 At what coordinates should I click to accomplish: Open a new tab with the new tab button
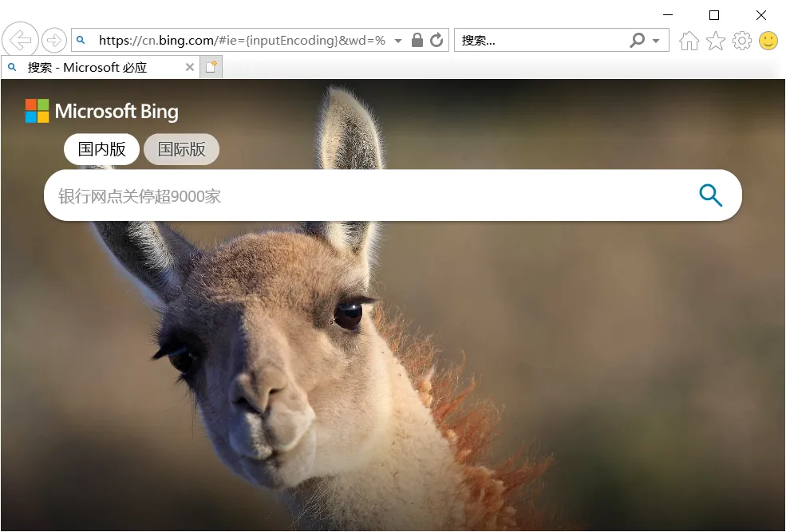click(x=211, y=67)
